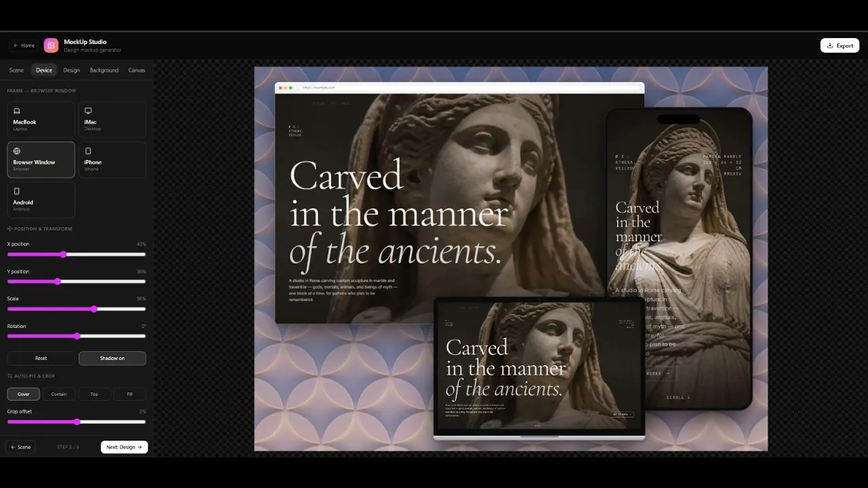Switch to the Background tab
This screenshot has width=868, height=488.
point(104,70)
